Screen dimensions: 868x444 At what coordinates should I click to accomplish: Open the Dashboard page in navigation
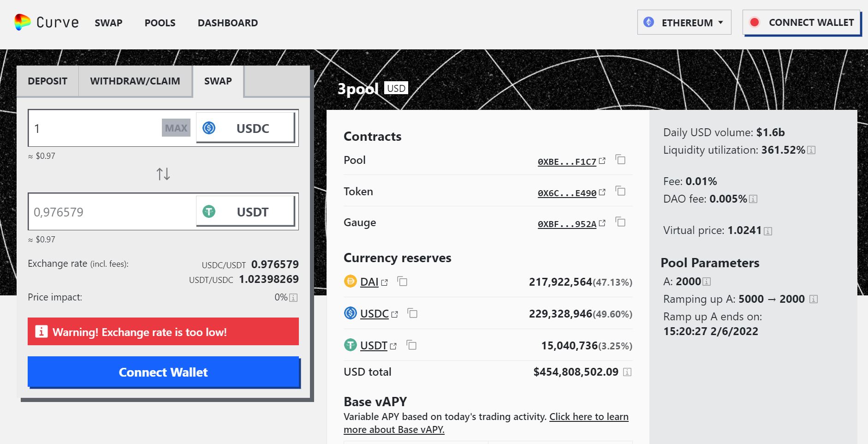coord(228,23)
